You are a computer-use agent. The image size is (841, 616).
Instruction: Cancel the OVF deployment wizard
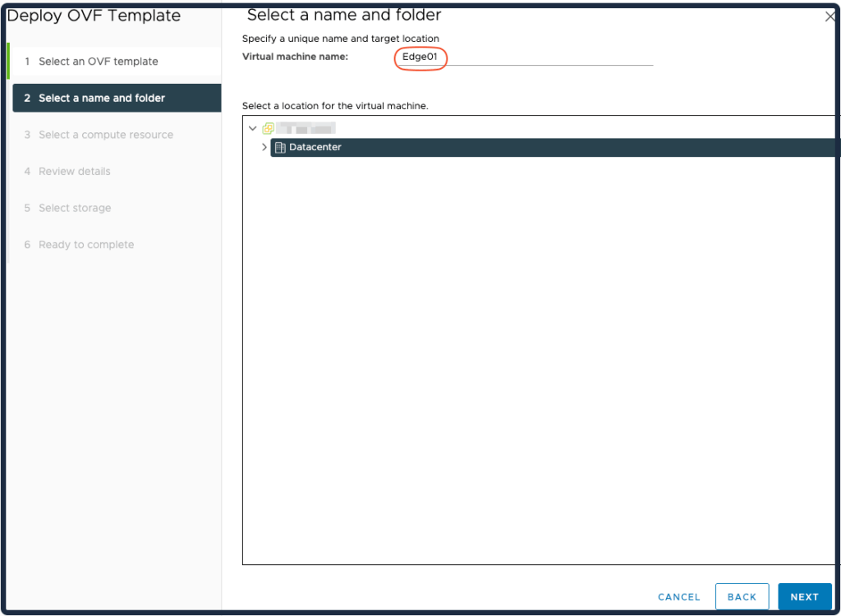click(679, 596)
